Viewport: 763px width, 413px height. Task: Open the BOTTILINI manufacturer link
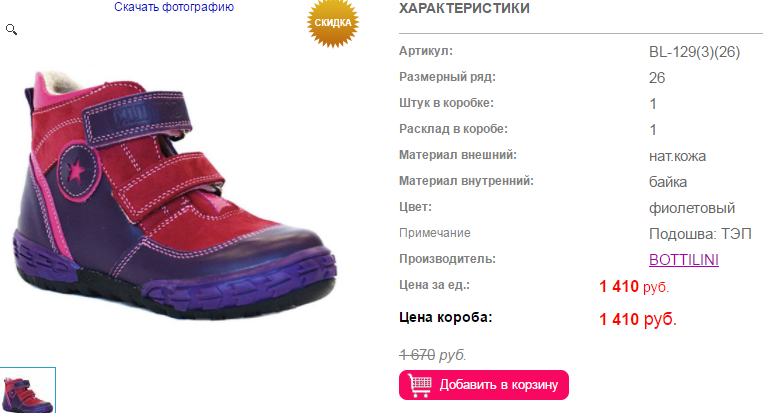684,260
